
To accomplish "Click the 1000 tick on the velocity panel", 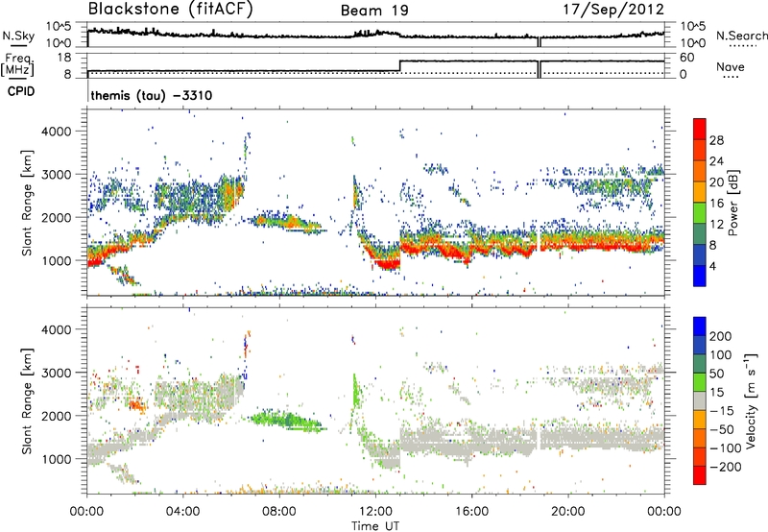I will pos(56,459).
